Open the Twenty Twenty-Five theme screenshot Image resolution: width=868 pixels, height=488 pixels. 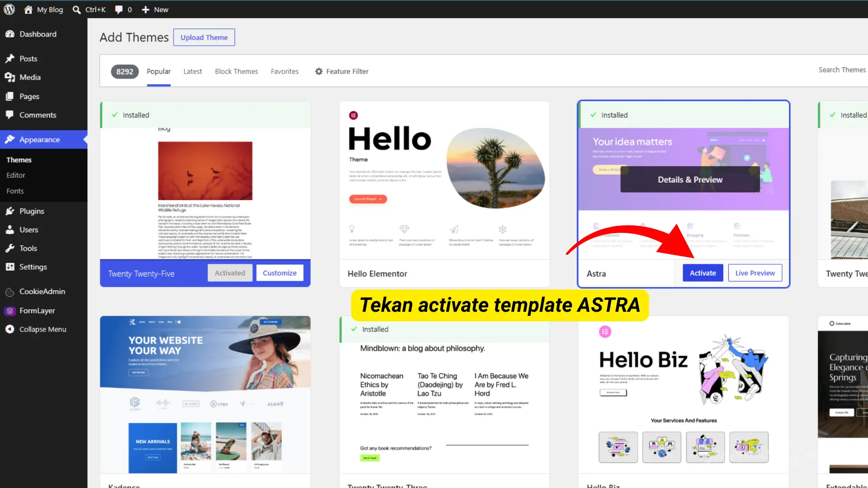click(x=205, y=194)
